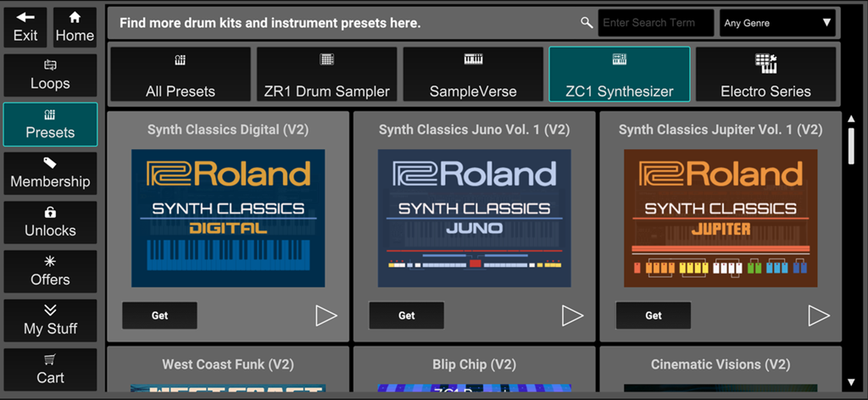This screenshot has width=868, height=400.
Task: Go to the Home screen
Action: 75,27
